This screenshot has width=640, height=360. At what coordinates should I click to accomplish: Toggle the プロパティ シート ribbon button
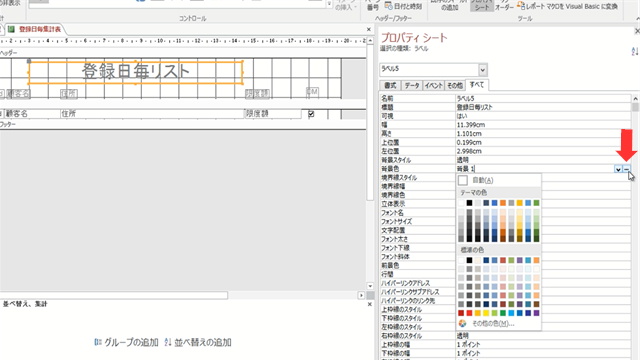[482, 5]
